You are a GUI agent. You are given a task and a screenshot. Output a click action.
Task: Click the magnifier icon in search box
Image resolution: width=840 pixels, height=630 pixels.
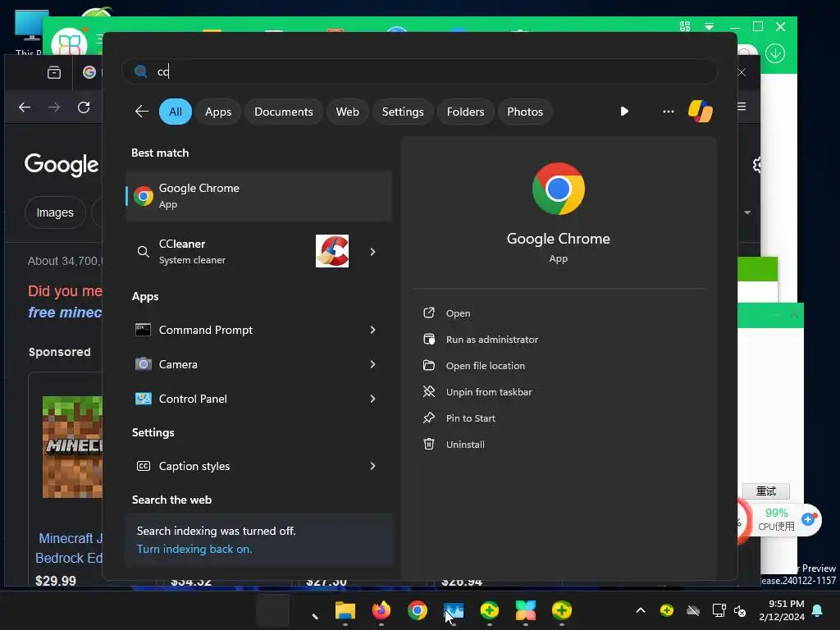pyautogui.click(x=141, y=71)
